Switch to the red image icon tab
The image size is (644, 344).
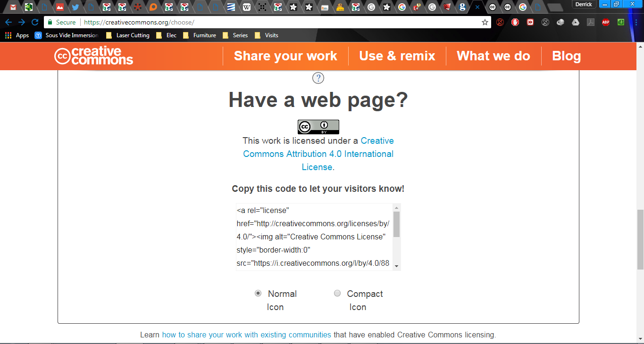point(60,7)
